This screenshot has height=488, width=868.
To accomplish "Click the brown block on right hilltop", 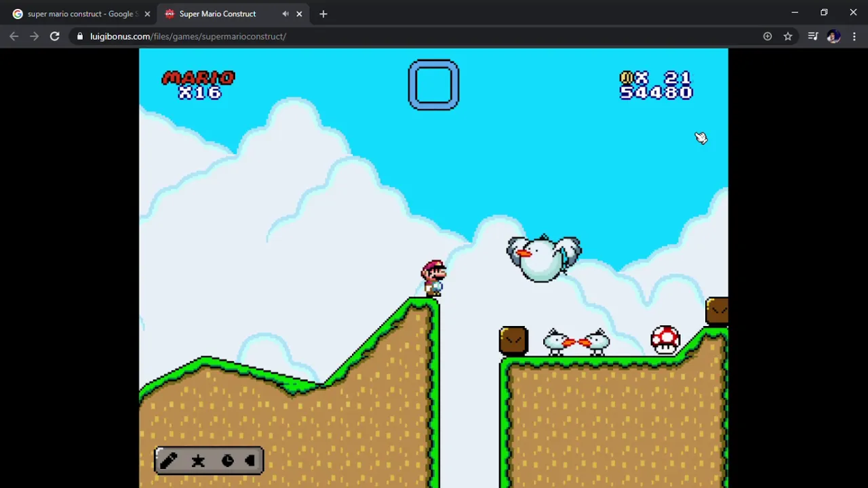I will tap(717, 311).
